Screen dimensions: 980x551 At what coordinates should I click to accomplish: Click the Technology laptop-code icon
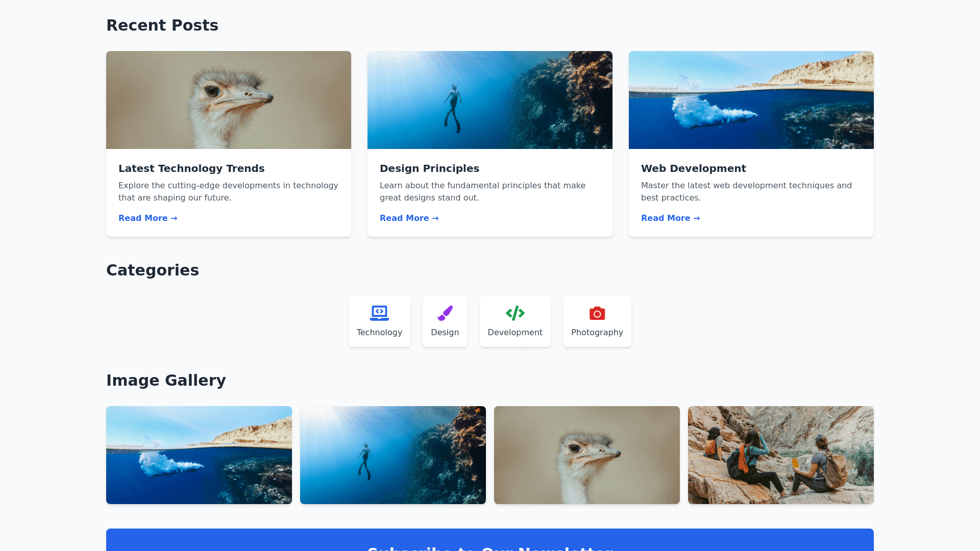coord(379,313)
